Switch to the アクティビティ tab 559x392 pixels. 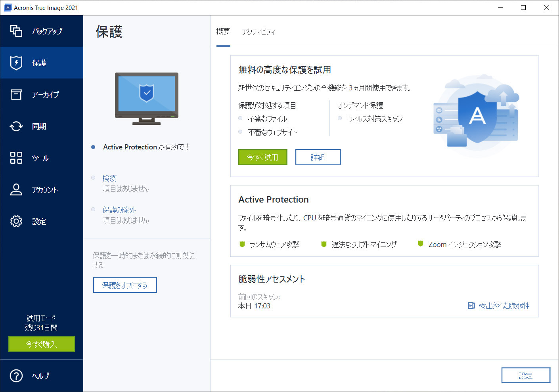click(259, 32)
